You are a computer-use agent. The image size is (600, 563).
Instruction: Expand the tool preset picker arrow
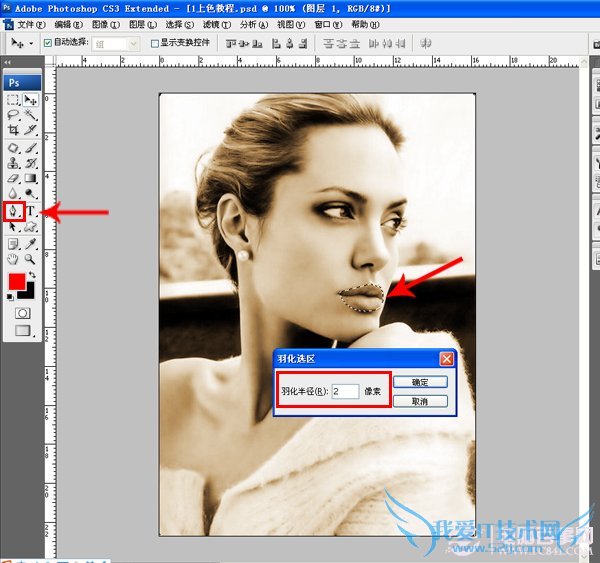(x=32, y=44)
